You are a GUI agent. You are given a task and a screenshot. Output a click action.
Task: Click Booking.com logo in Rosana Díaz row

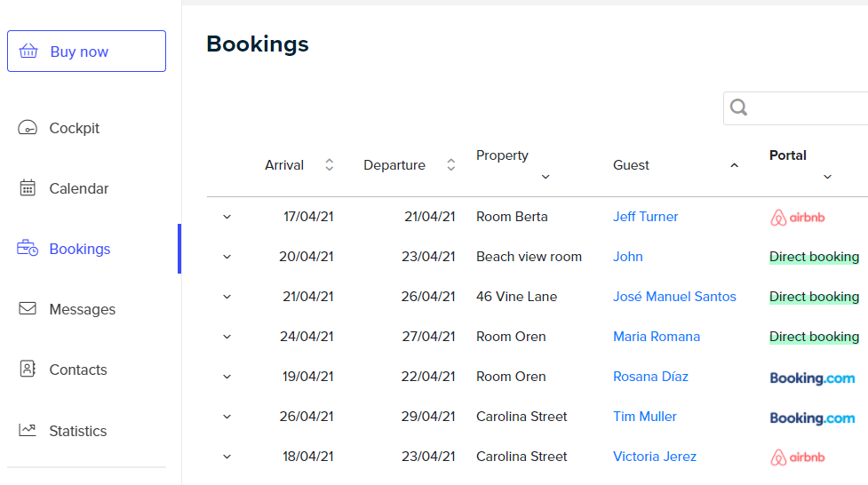tap(812, 378)
